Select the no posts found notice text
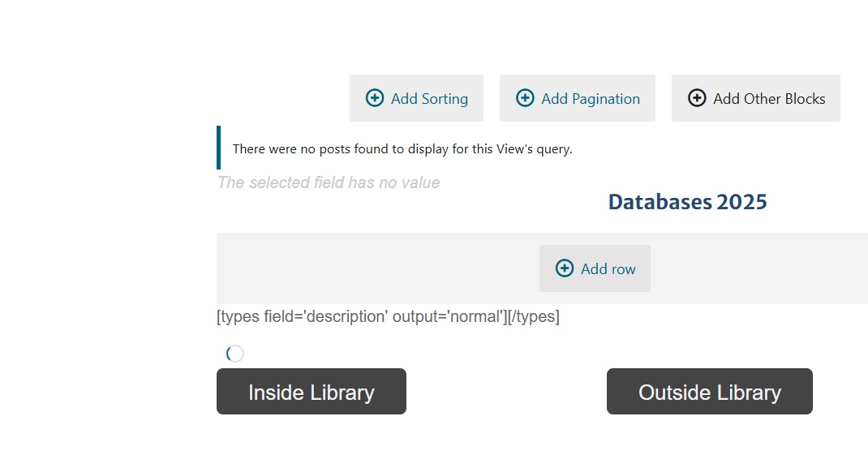 402,149
